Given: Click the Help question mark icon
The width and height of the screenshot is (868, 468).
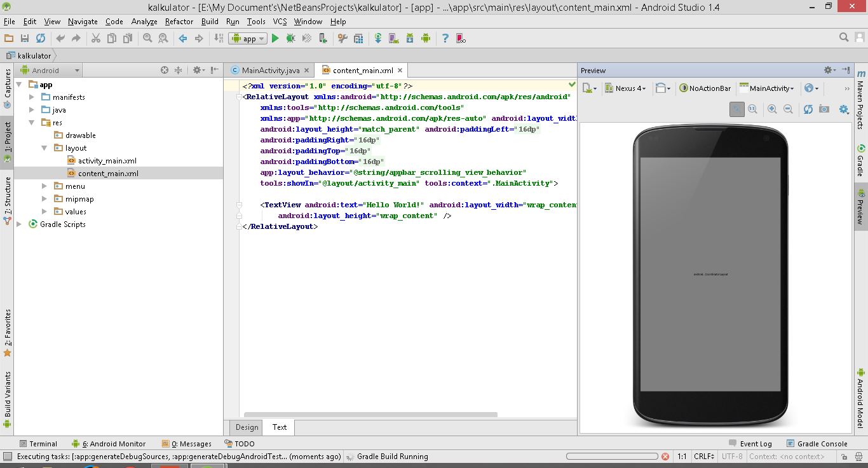Looking at the screenshot, I should point(445,38).
